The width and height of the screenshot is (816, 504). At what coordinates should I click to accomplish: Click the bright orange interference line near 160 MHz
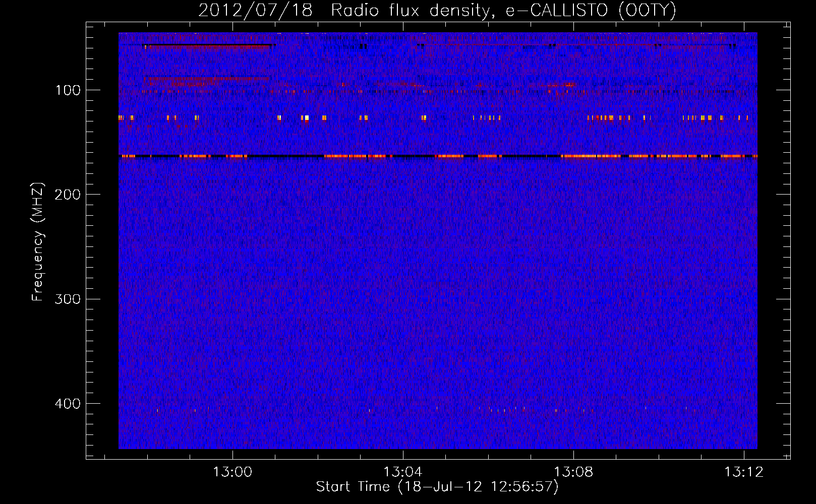[438, 156]
